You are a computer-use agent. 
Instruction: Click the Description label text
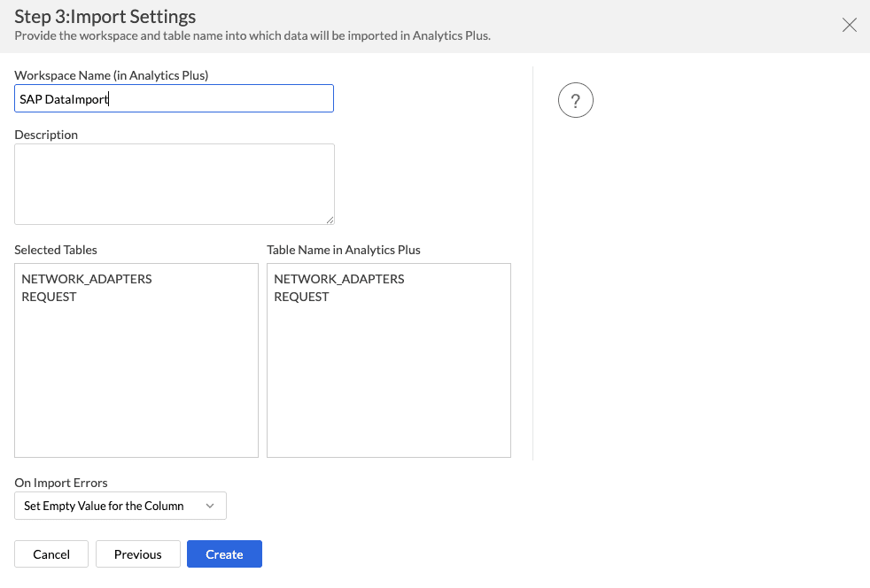point(46,135)
